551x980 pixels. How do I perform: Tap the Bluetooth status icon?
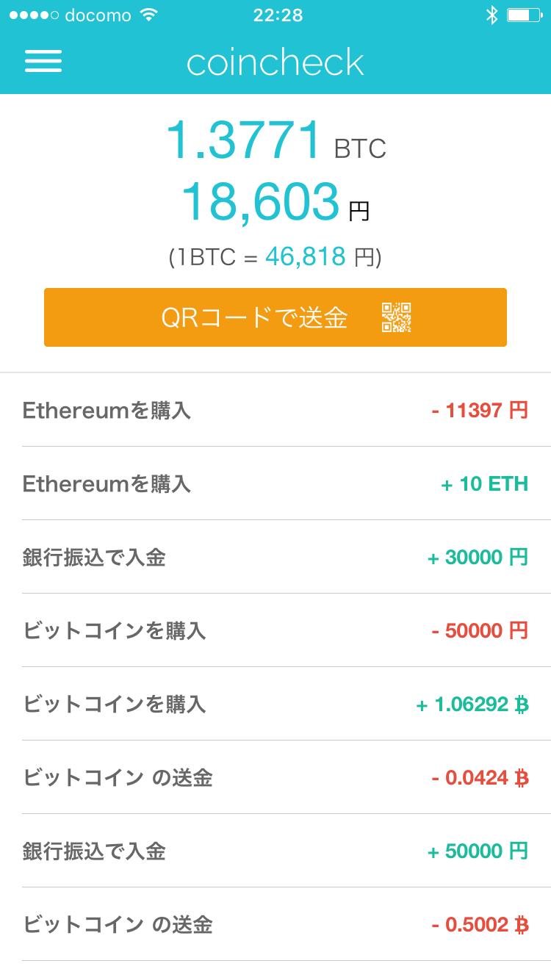[x=491, y=15]
